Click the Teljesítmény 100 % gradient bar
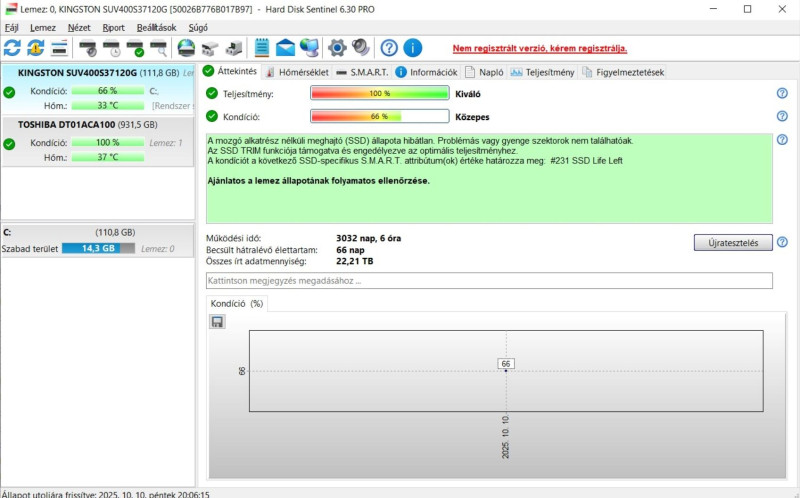 coord(380,93)
